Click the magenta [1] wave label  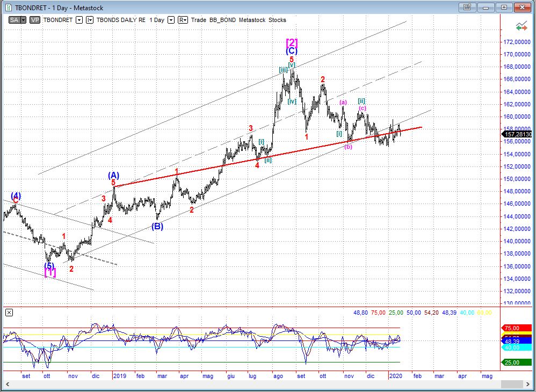(50, 273)
